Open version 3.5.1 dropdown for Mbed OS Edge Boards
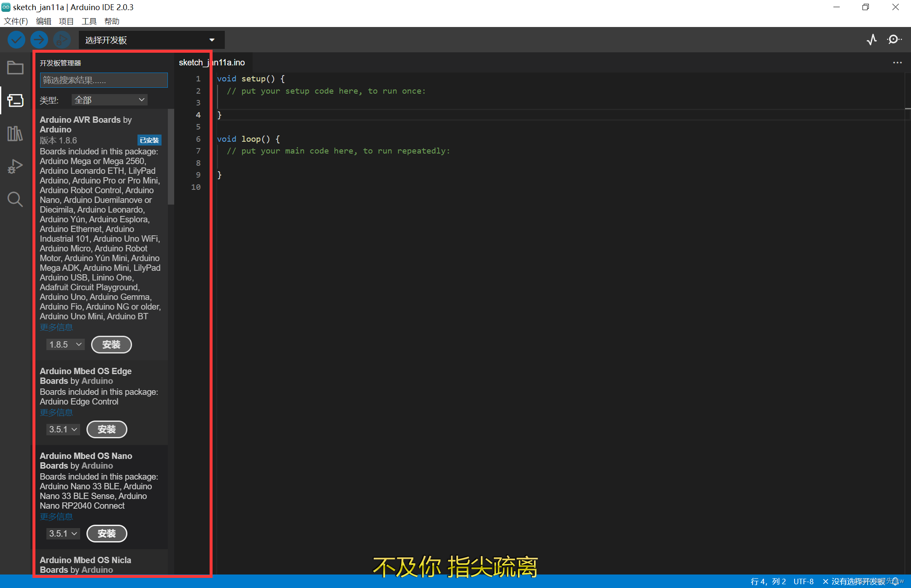 63,429
